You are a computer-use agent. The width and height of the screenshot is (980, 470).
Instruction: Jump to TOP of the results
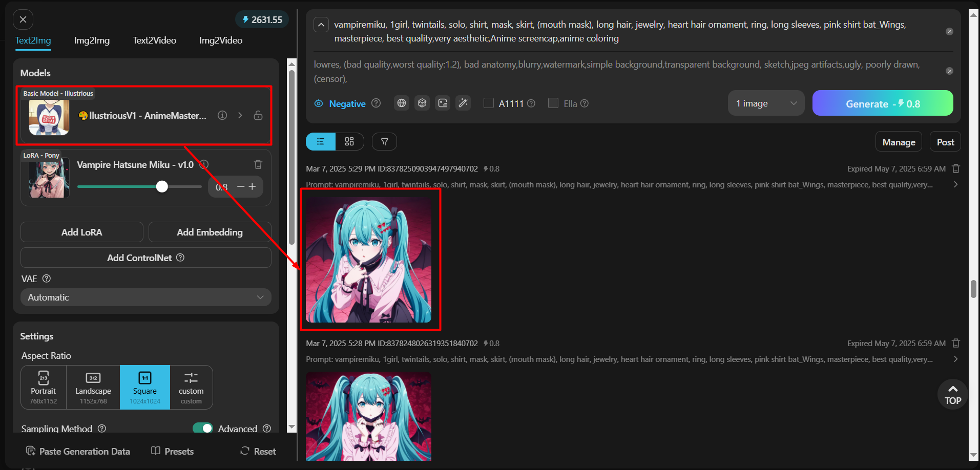click(953, 394)
